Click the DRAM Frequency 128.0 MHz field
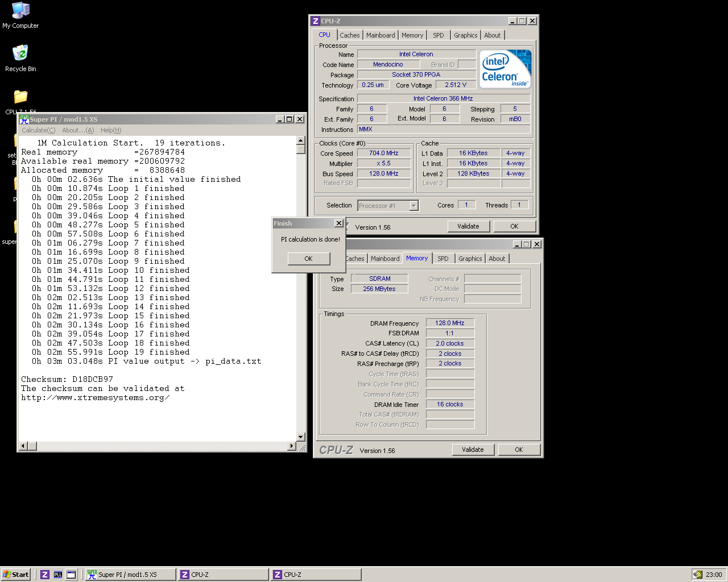 (x=450, y=323)
